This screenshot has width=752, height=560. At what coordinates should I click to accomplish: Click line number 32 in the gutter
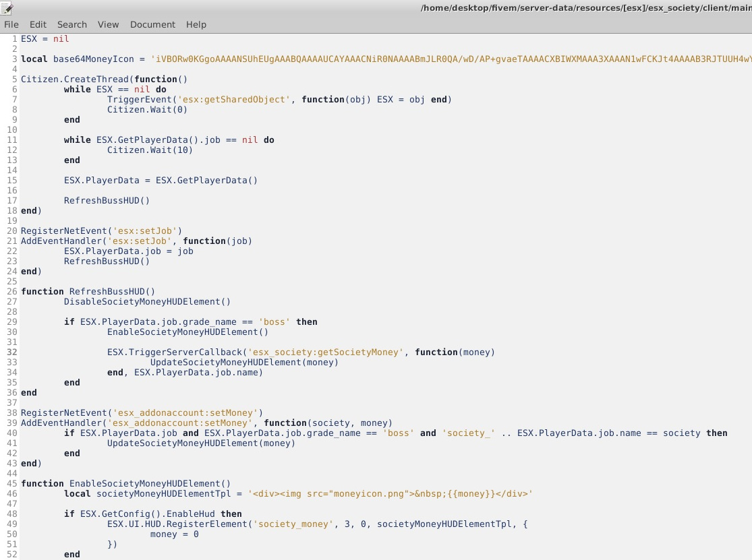click(x=12, y=352)
